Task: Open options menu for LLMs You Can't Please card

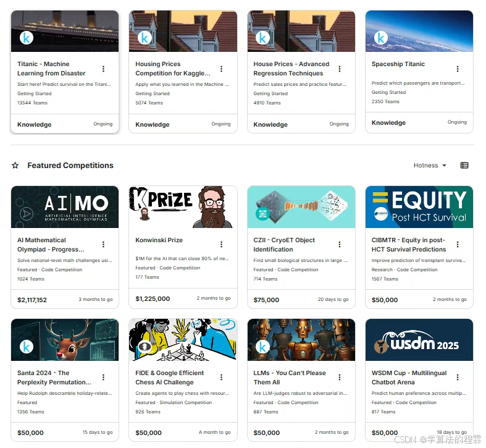Action: click(x=340, y=378)
